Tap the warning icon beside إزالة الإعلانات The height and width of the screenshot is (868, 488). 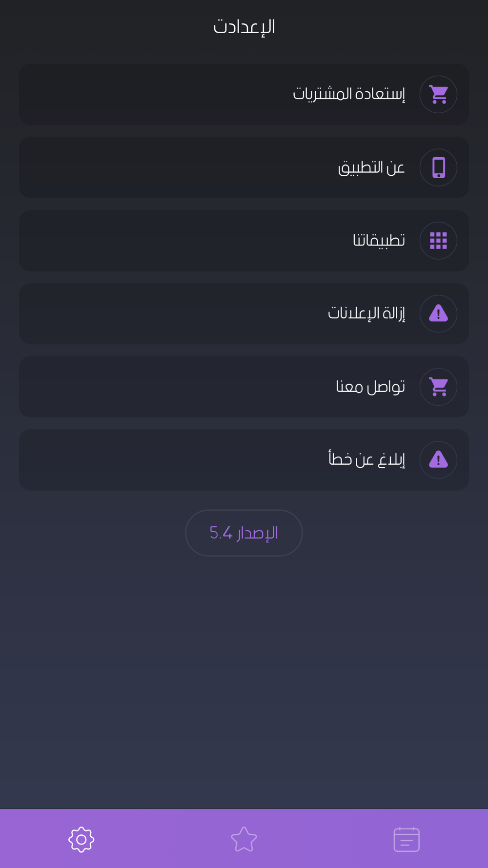(x=438, y=313)
